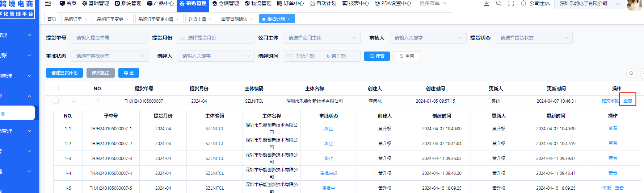Close the 采购订单变更申请 tab
Viewport: 644px width, 193px height.
click(x=177, y=19)
